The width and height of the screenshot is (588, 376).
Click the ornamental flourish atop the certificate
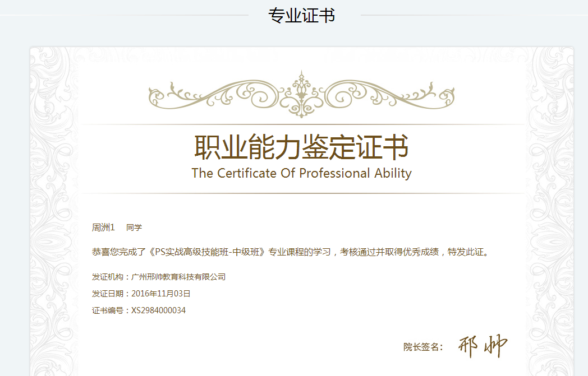(x=301, y=94)
